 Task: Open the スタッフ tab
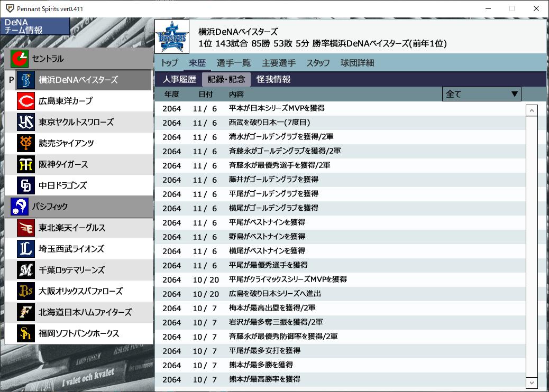point(318,63)
